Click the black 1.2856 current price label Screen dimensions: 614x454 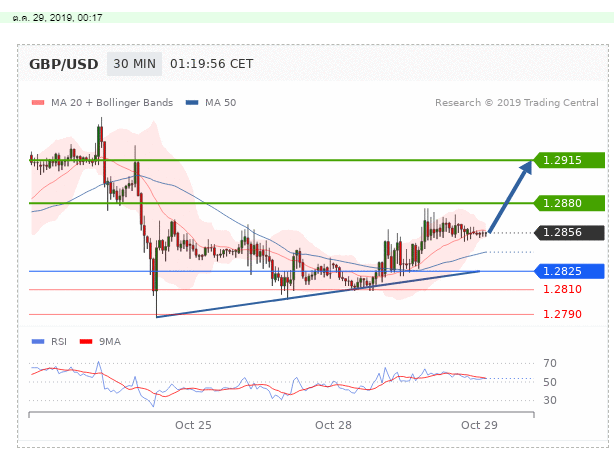pyautogui.click(x=569, y=232)
